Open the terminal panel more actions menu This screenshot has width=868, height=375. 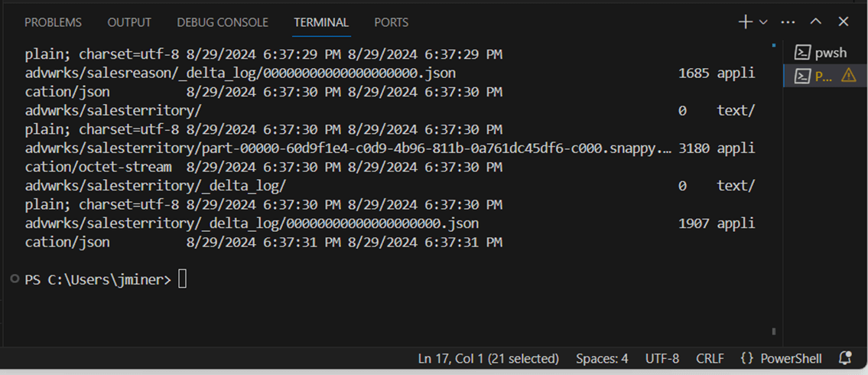click(788, 22)
